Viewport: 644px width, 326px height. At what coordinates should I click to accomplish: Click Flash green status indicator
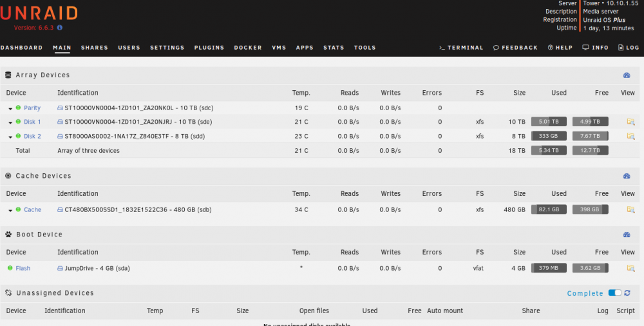pyautogui.click(x=10, y=268)
